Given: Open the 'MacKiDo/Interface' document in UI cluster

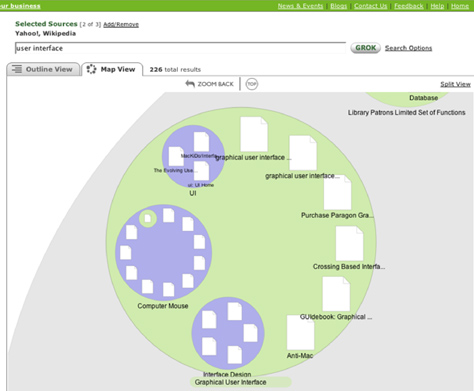Looking at the screenshot, I should (x=202, y=142).
